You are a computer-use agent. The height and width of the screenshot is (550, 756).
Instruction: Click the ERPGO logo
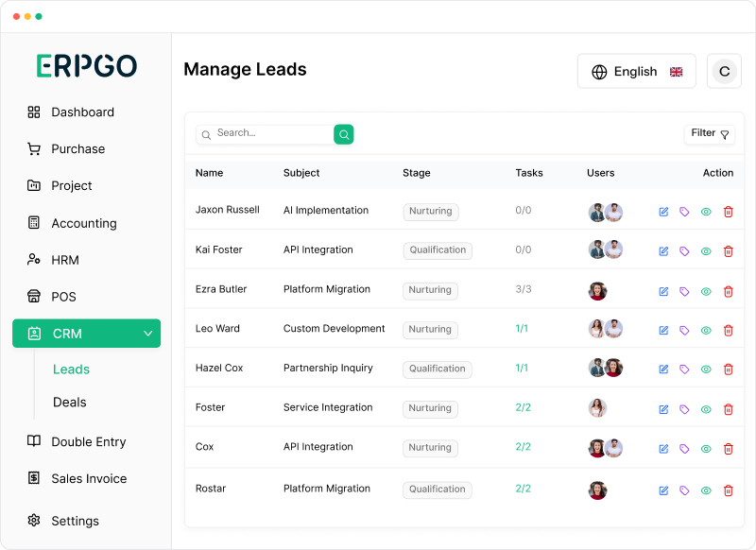87,65
